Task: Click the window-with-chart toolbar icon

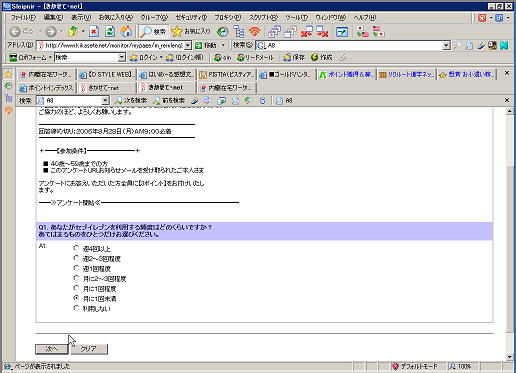Action: click(342, 32)
